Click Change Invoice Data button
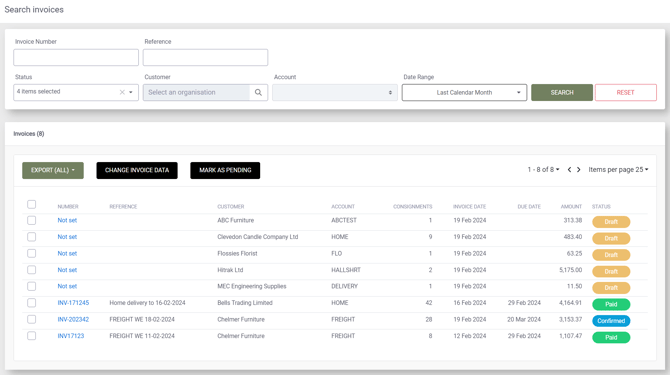 click(x=137, y=170)
